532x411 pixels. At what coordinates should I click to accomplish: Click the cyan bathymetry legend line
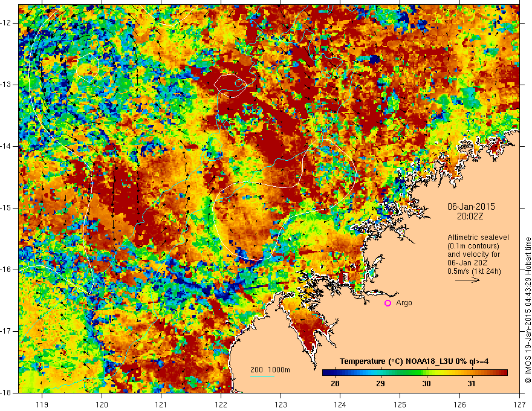(262, 376)
